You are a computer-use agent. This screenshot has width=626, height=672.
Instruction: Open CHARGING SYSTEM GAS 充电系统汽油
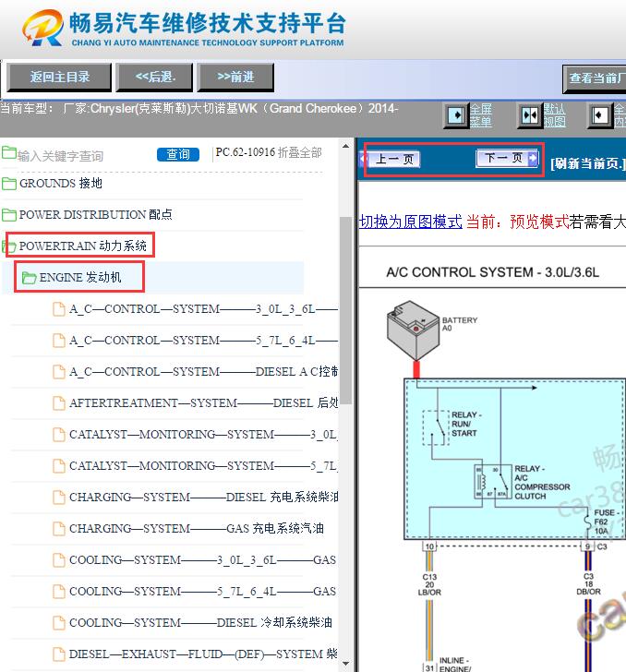(197, 528)
